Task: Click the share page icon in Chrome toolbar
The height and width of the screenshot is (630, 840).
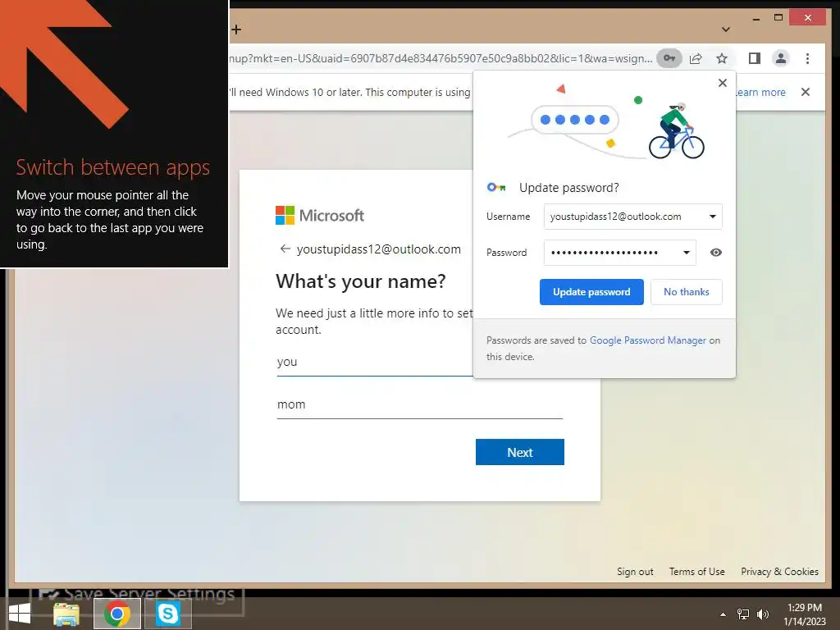Action: coord(696,58)
